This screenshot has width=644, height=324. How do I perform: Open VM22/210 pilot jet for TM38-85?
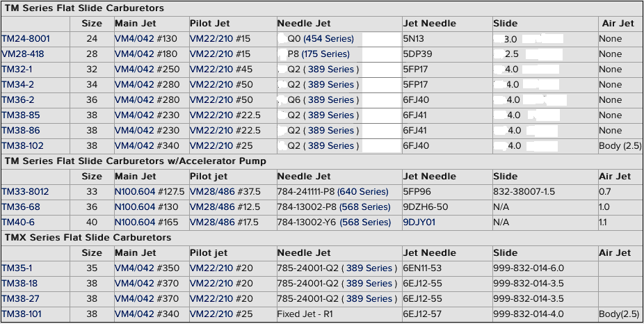(211, 115)
